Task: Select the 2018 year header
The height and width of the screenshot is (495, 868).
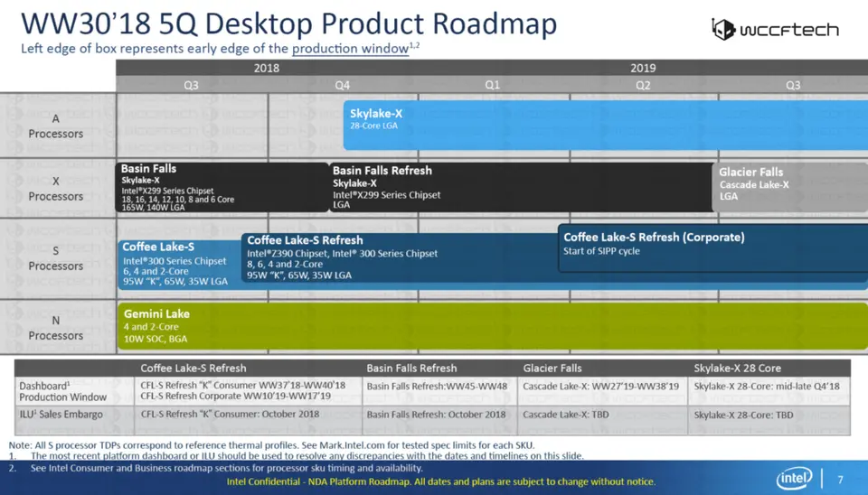Action: [x=267, y=68]
